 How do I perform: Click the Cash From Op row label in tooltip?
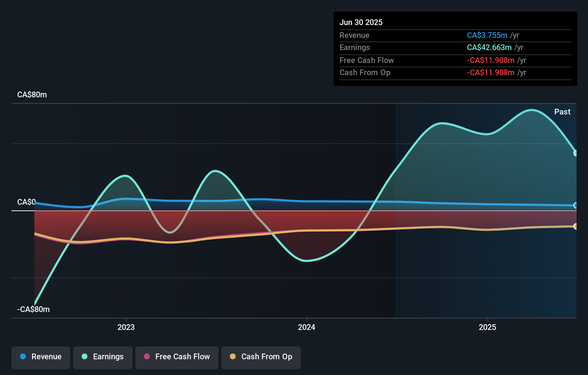tap(365, 73)
